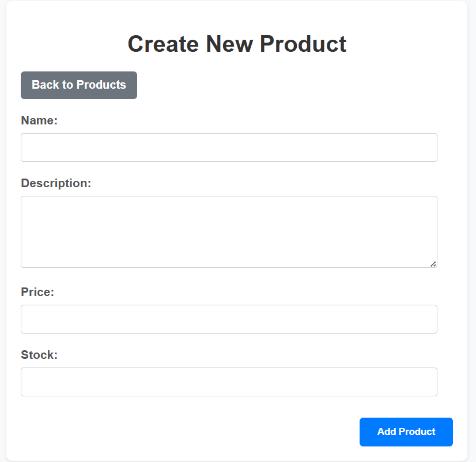Set focus on the product price field
The image size is (476, 462).
click(x=229, y=319)
